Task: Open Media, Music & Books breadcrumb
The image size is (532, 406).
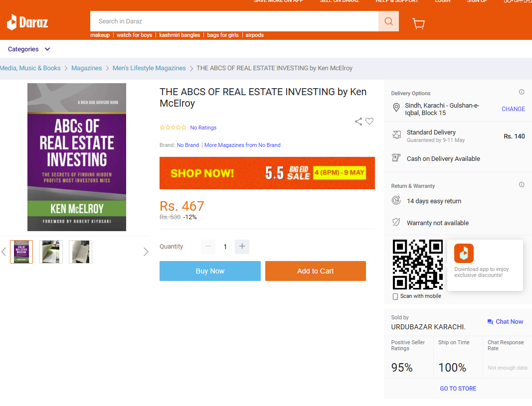Action: click(x=30, y=68)
